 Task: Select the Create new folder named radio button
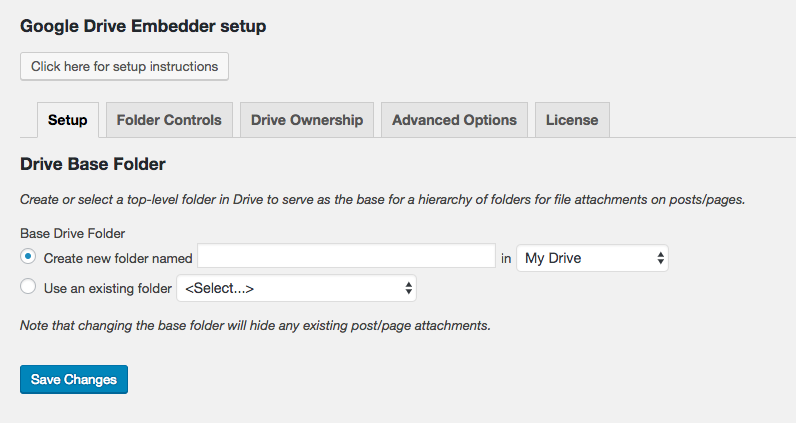(28, 256)
